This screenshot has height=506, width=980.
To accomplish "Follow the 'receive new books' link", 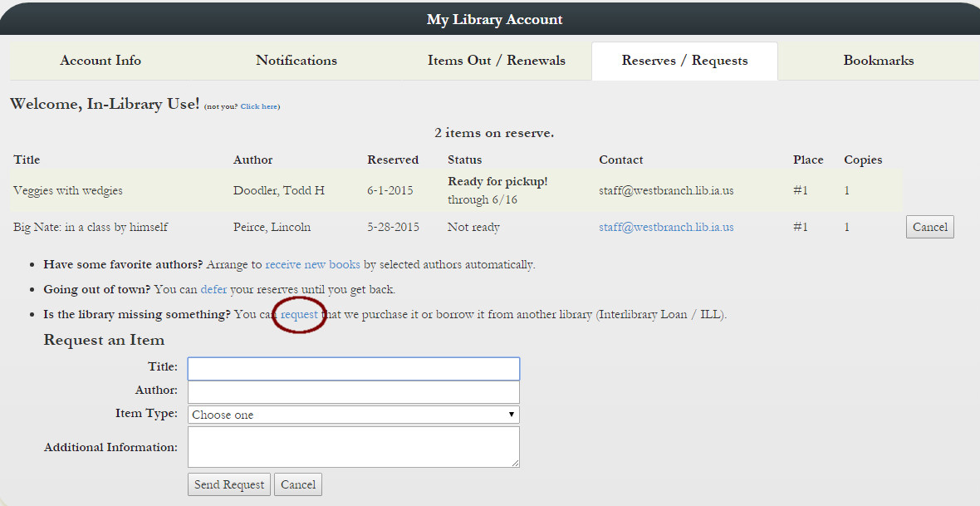I will click(x=312, y=265).
